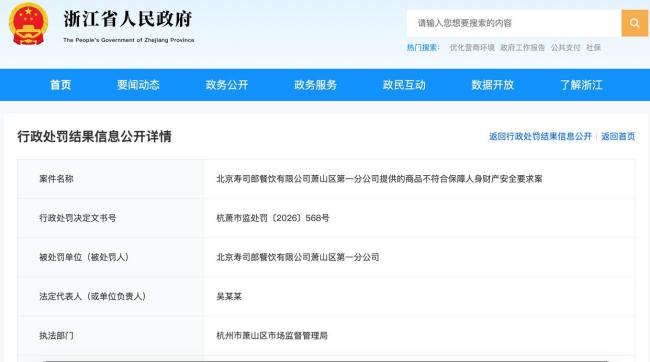Select hot search term 公共支付
Image resolution: width=650 pixels, height=362 pixels.
point(565,48)
